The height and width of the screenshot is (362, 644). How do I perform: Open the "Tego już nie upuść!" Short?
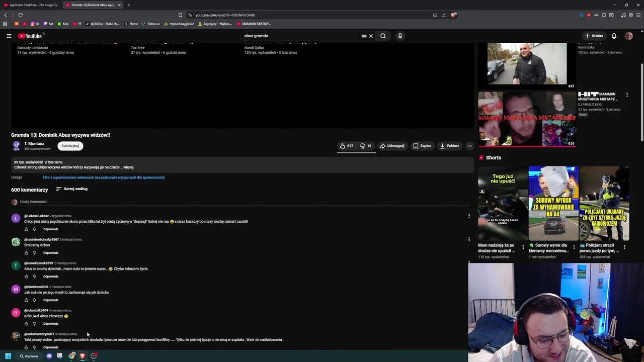coord(503,204)
